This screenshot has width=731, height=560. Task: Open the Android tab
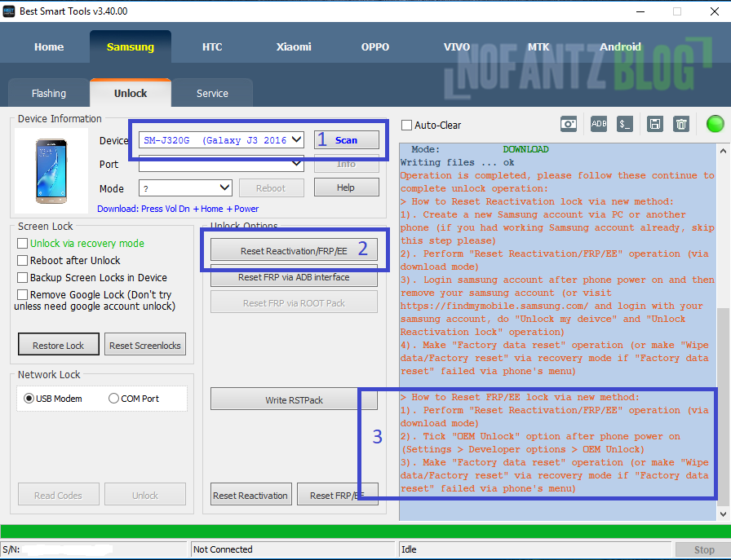click(620, 47)
